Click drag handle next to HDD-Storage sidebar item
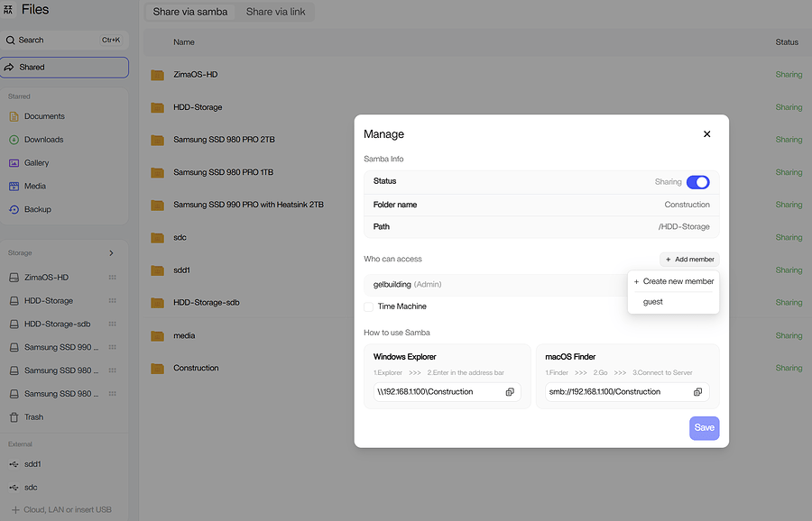812x521 pixels. [x=113, y=300]
